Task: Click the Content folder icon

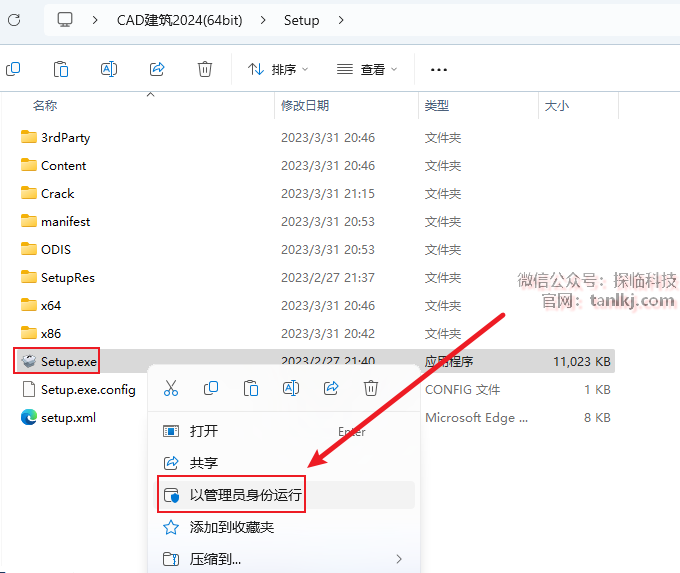Action: [x=29, y=165]
